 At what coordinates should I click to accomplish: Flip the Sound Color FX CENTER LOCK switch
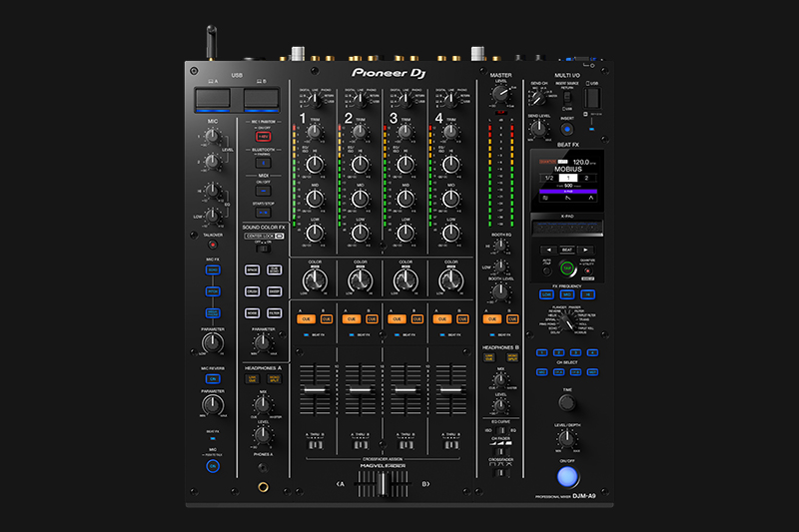coord(263,249)
